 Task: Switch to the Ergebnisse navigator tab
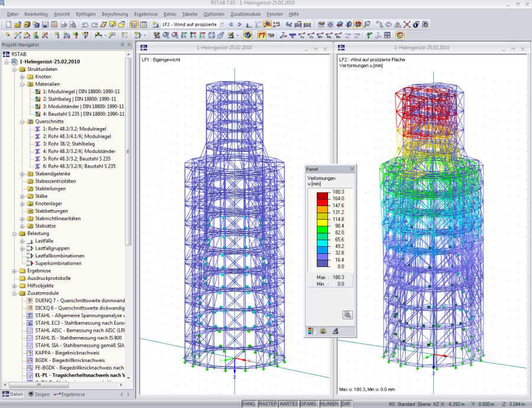tap(70, 394)
